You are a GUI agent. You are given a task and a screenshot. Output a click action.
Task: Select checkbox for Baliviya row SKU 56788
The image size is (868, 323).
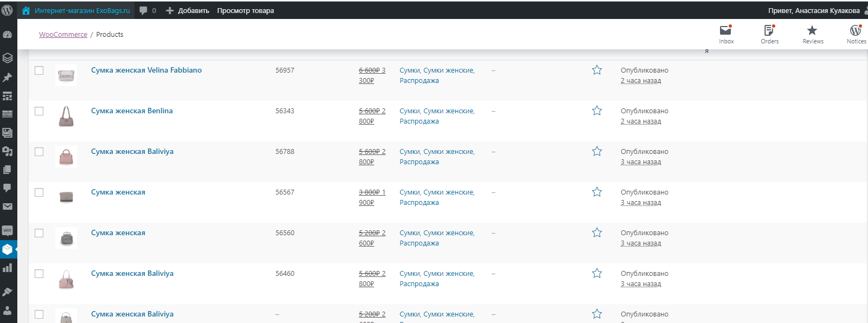[39, 152]
